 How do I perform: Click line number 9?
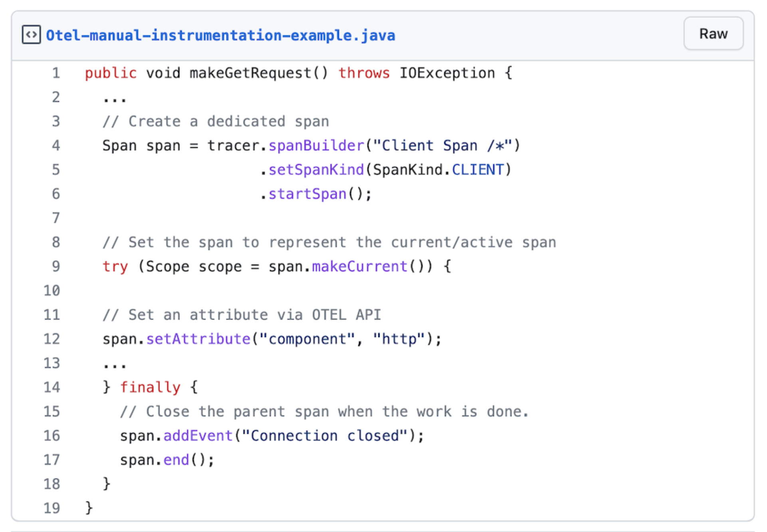click(x=56, y=266)
